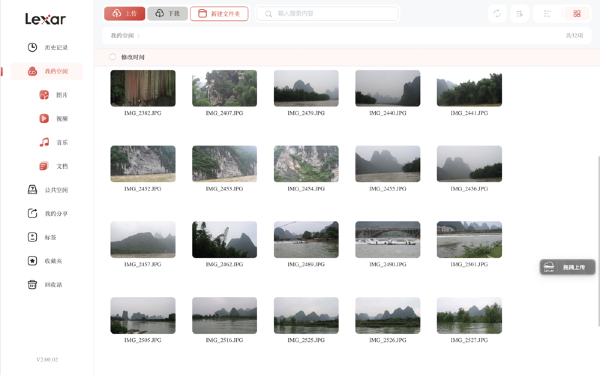Select thumbnail IMG_2441.JPG
This screenshot has width=600, height=375.
point(469,88)
